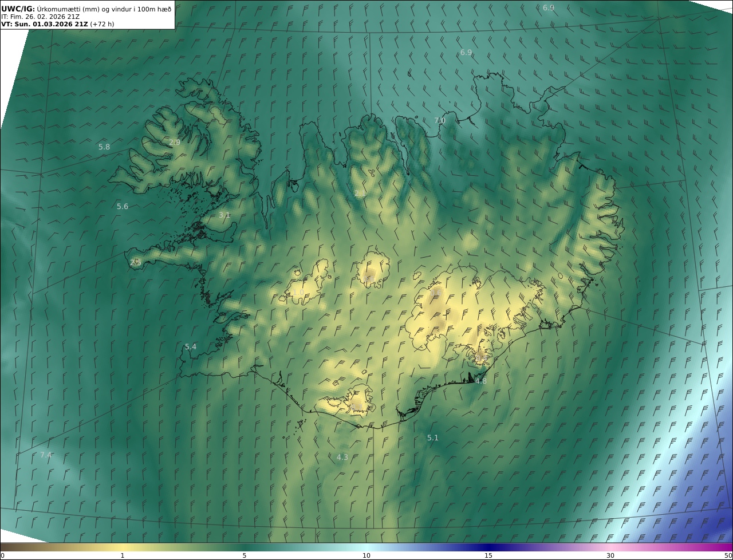Click the 2.9 value over the Westfjords
Viewport: 733px width, 560px height.
(175, 142)
